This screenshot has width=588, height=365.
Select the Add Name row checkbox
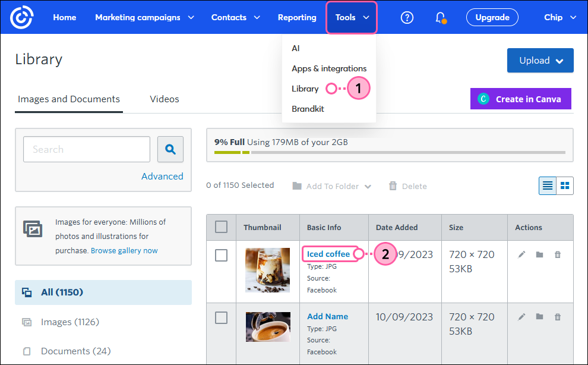click(x=221, y=317)
